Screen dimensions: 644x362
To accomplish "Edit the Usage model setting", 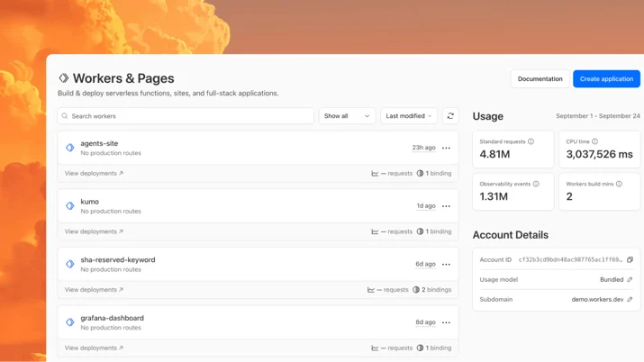I will point(630,279).
